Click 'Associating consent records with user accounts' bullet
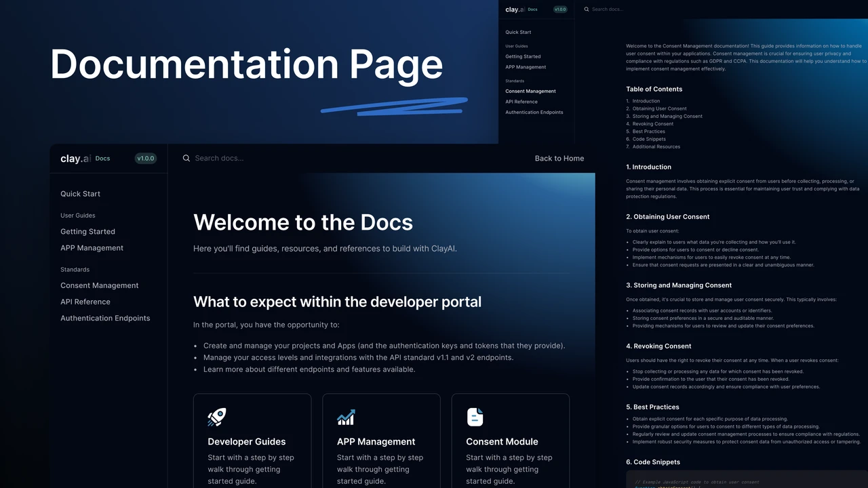The height and width of the screenshot is (488, 868). pos(702,310)
